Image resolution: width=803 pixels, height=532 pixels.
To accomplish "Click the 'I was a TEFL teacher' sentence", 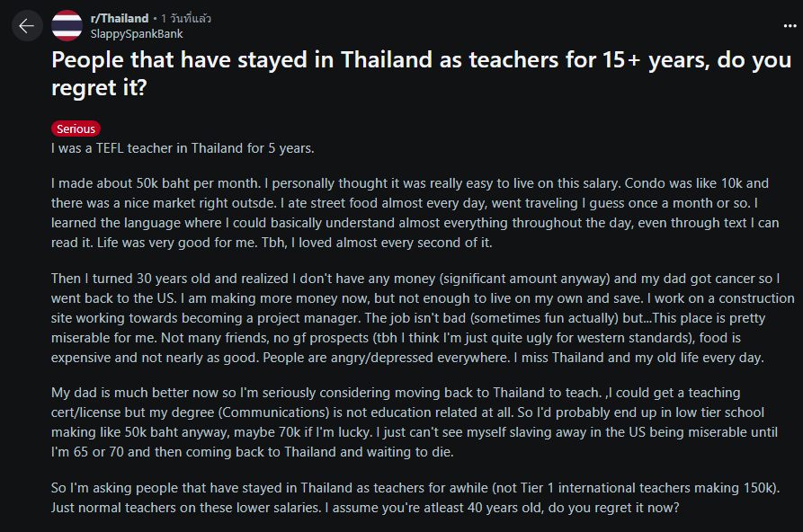I will [x=183, y=148].
